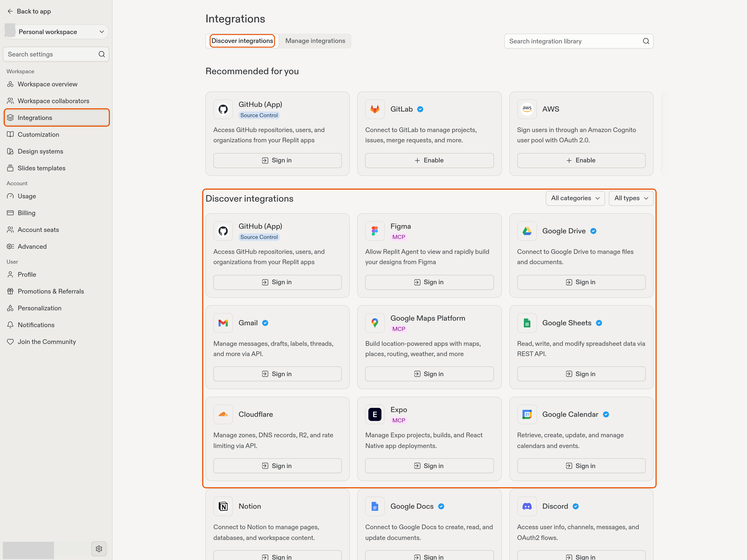
Task: Click the Google Drive logo icon
Action: (527, 231)
